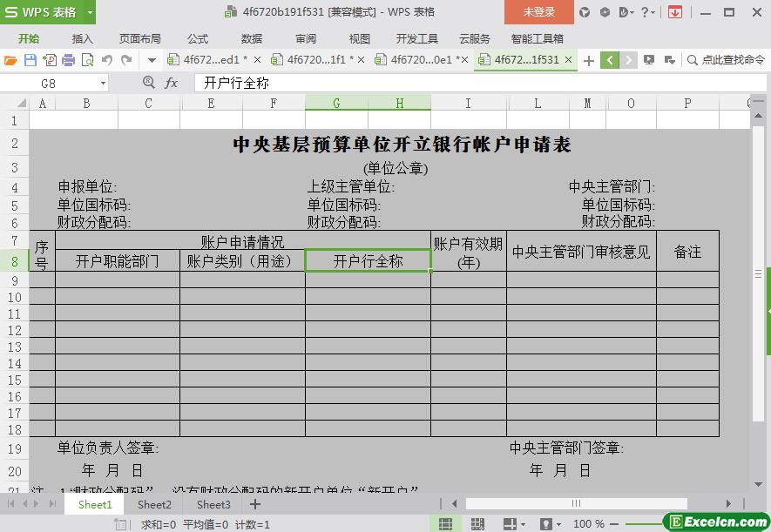Screen dimensions: 771x532
Task: Click the Print icon in quick toolbar
Action: (x=68, y=60)
